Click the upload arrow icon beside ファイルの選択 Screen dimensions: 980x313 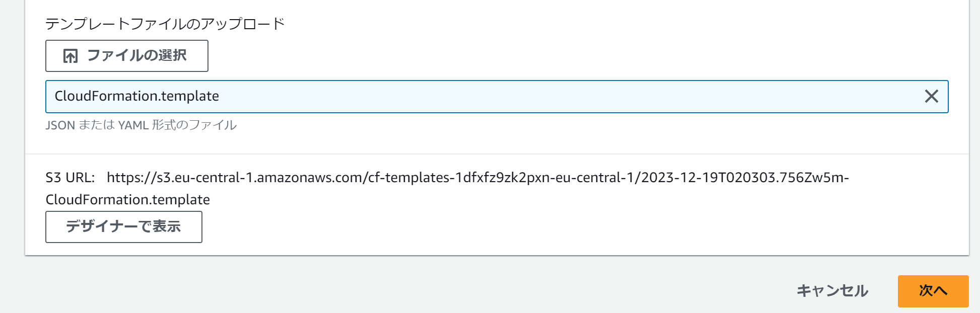(x=71, y=56)
